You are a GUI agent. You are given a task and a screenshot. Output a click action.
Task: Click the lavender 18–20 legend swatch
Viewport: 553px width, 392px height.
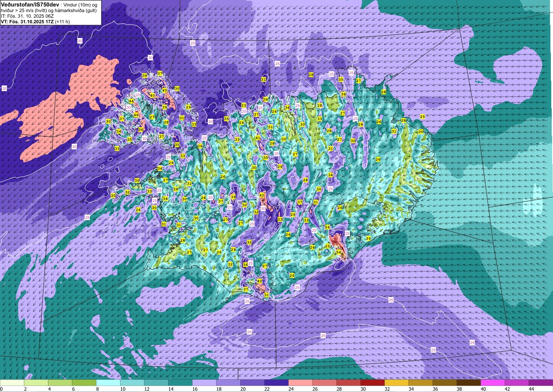coord(228,383)
